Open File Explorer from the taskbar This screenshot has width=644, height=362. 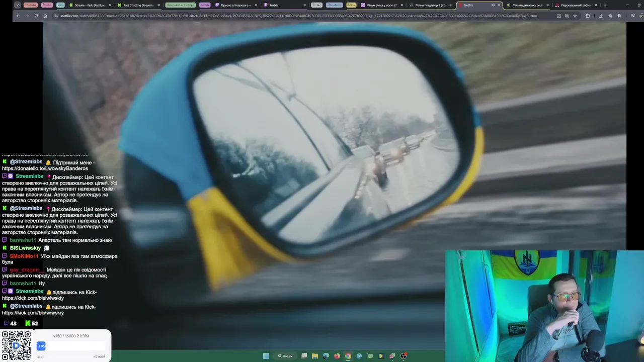point(315,356)
